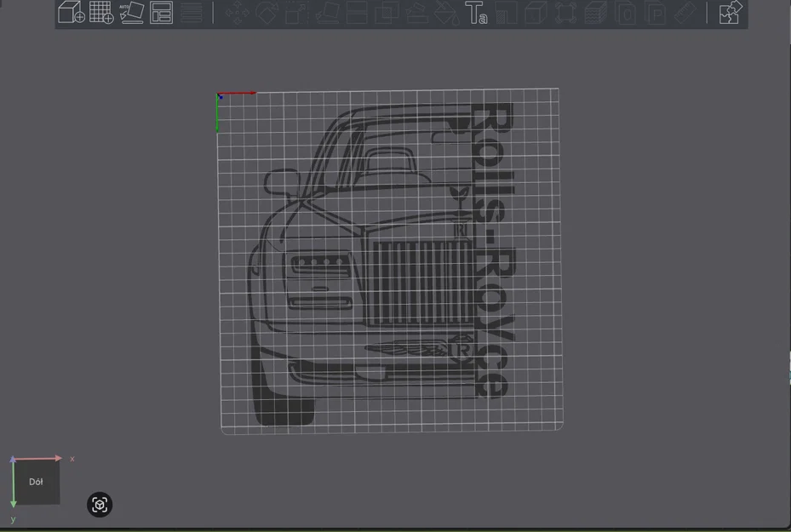Add a new plate with grid icon
Image resolution: width=791 pixels, height=532 pixels.
coord(101,12)
